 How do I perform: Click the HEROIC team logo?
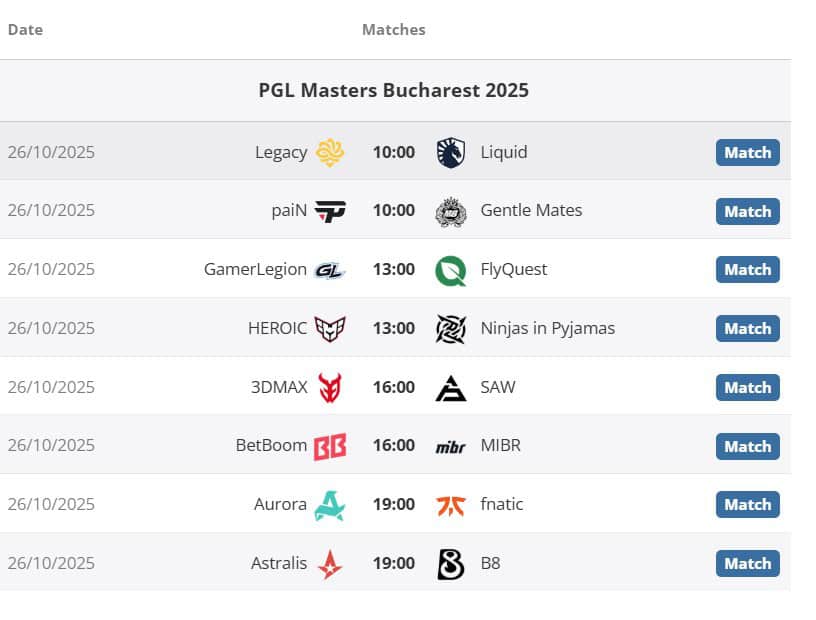[x=330, y=328]
